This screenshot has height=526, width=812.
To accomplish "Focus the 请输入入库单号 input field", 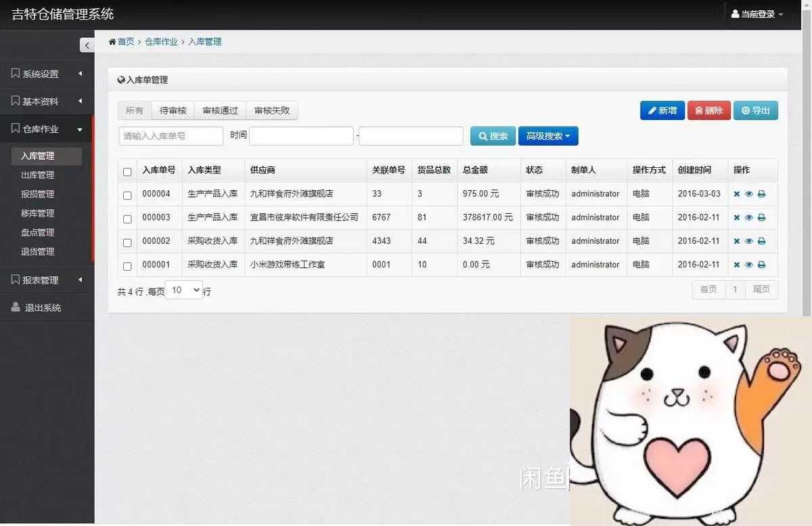I will [171, 136].
